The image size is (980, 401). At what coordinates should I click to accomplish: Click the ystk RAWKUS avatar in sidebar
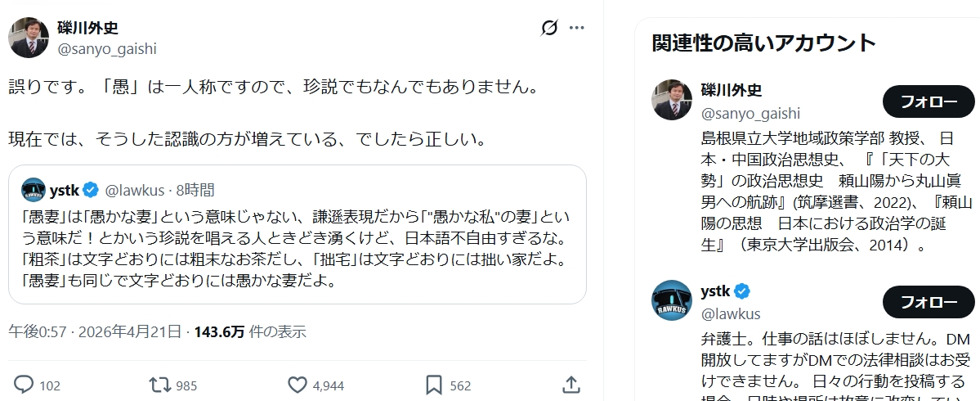[x=672, y=300]
